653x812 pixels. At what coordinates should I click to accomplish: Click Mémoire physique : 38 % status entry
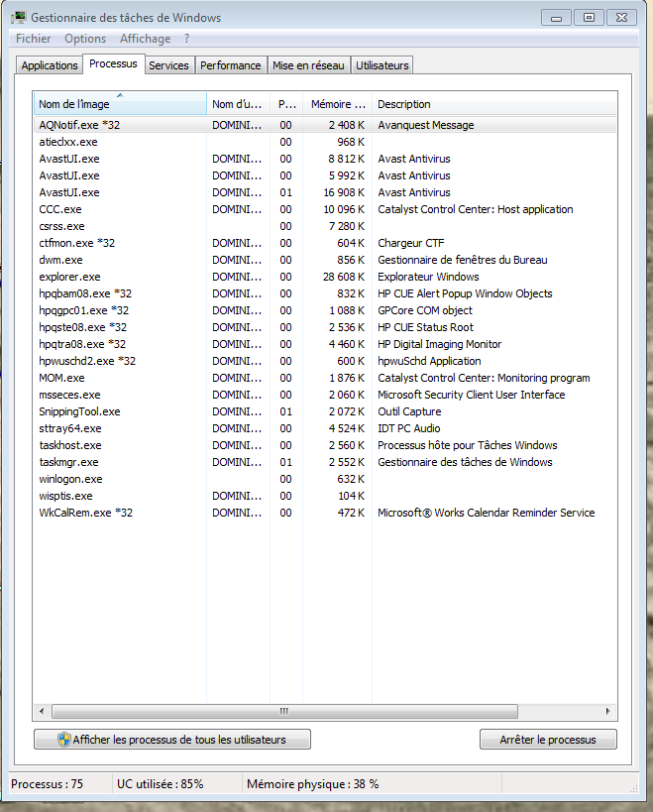pos(312,784)
